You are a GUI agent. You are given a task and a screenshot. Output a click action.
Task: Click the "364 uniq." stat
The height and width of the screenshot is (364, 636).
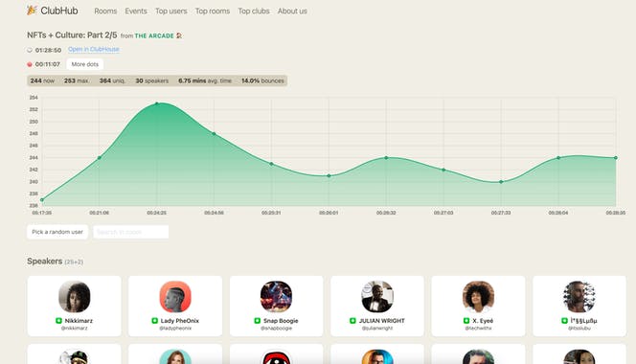pos(112,80)
